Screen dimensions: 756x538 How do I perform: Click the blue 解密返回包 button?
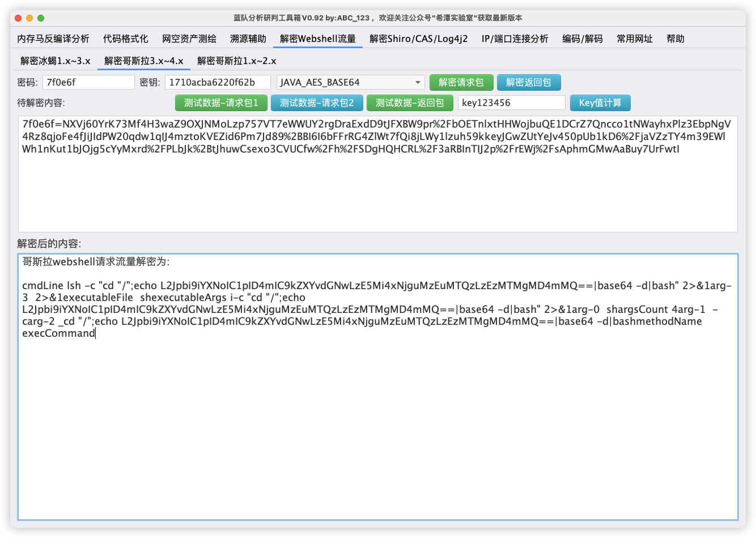point(529,82)
